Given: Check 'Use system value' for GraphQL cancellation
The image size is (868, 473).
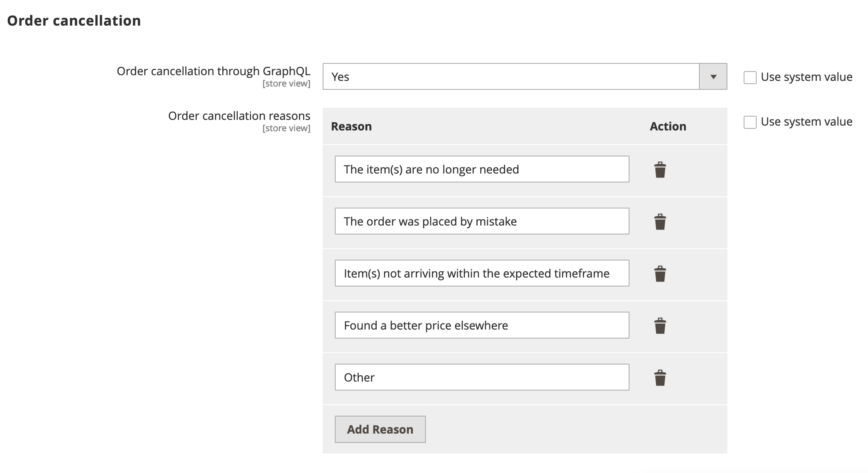Looking at the screenshot, I should [750, 77].
